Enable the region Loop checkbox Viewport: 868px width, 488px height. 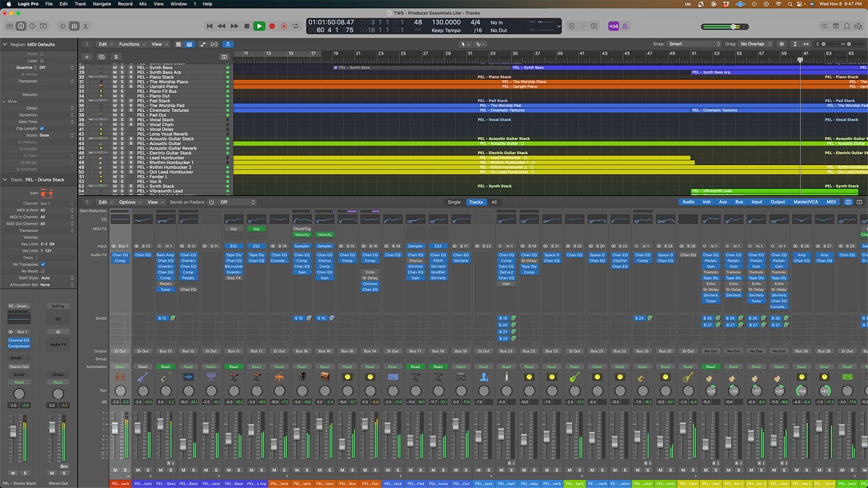pos(42,61)
